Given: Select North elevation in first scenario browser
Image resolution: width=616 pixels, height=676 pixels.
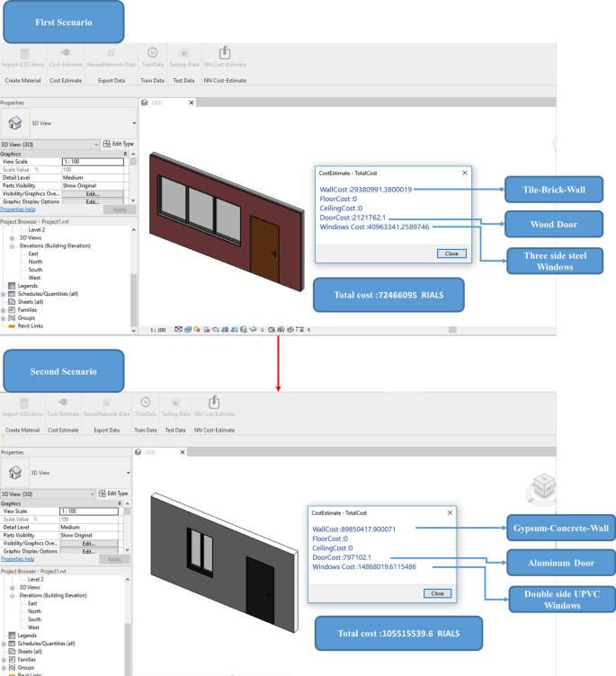Looking at the screenshot, I should pyautogui.click(x=35, y=262).
